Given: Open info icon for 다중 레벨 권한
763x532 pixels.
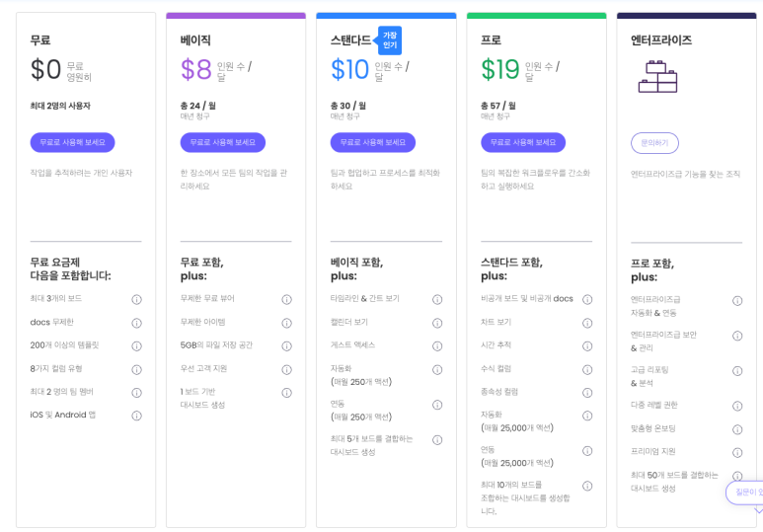Looking at the screenshot, I should [x=736, y=406].
